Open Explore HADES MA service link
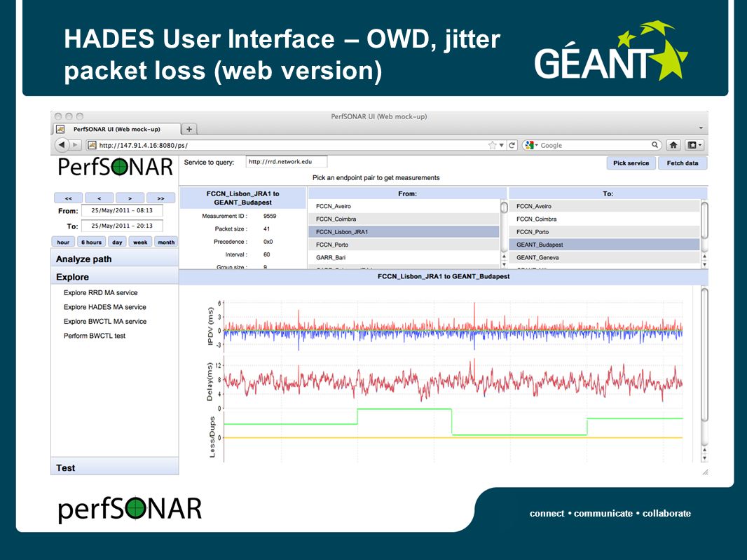The image size is (747, 560). [x=105, y=307]
